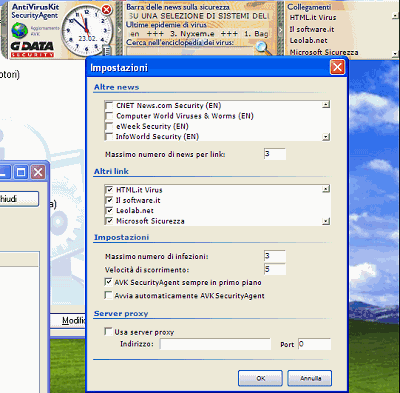Click the red close icon on SecurityAgent bar
Image resolution: width=400 pixels, height=393 pixels.
click(106, 10)
